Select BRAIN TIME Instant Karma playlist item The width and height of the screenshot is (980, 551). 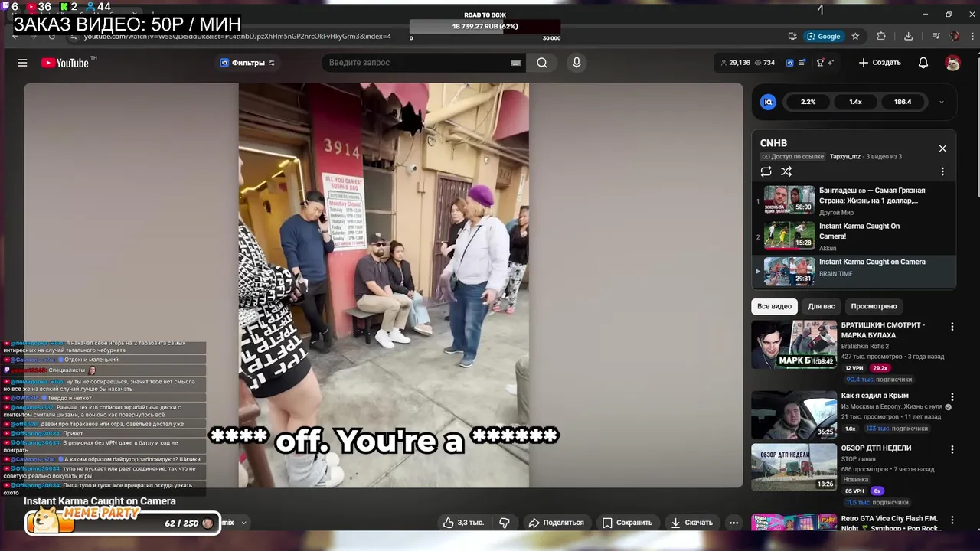pyautogui.click(x=854, y=272)
